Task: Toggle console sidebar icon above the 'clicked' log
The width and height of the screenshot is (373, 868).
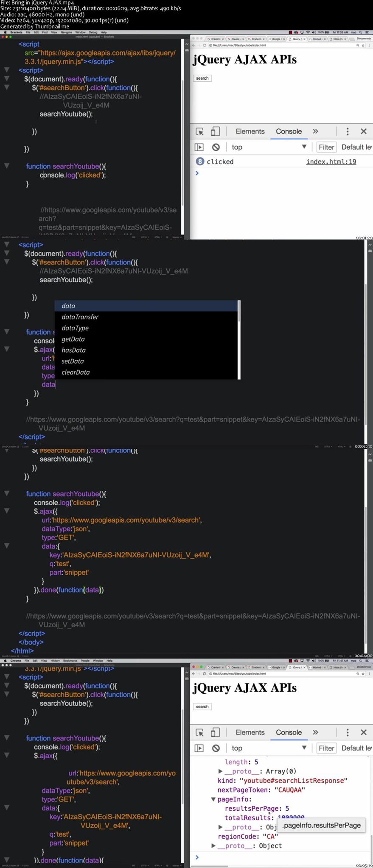Action: coord(199,147)
